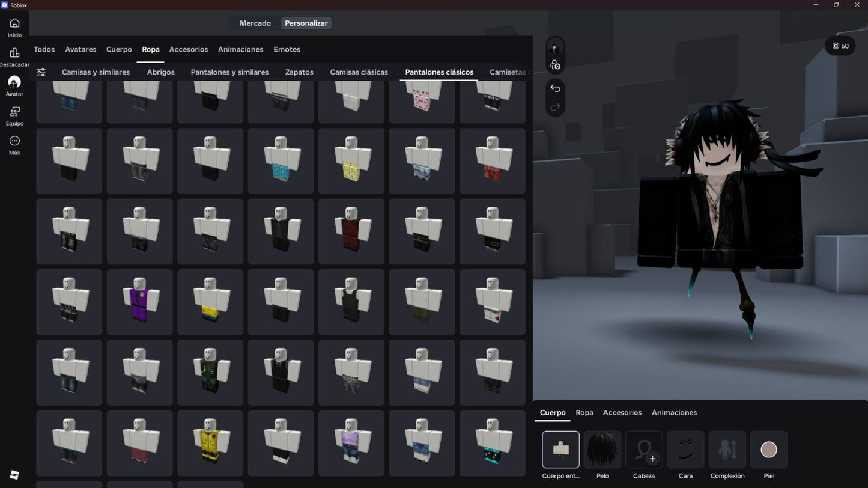The width and height of the screenshot is (868, 488).
Task: Open the catalog filter options icon
Action: [41, 72]
